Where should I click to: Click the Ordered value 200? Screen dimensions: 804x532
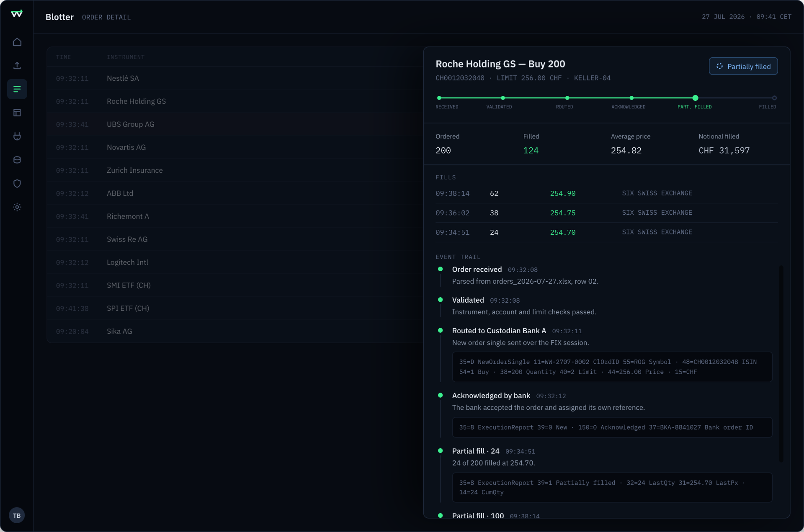coord(443,151)
